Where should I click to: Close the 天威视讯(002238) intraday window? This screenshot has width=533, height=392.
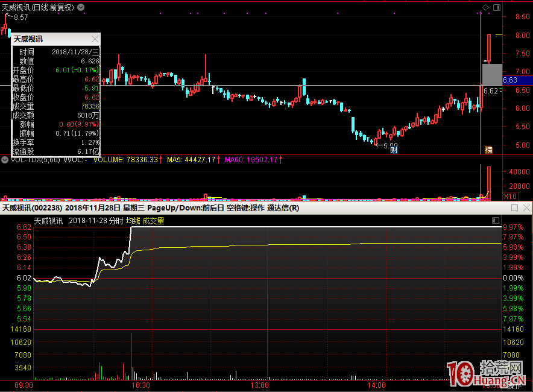526,207
